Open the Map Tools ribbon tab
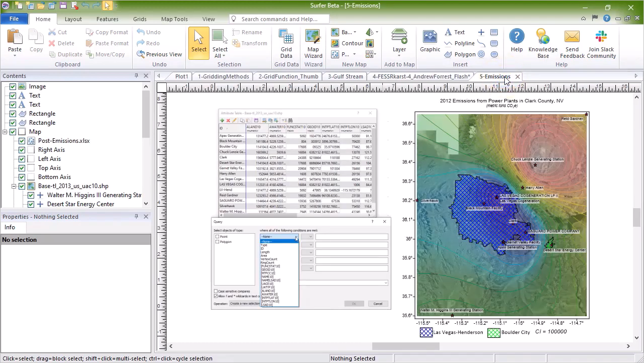Image resolution: width=644 pixels, height=363 pixels. coord(174,19)
